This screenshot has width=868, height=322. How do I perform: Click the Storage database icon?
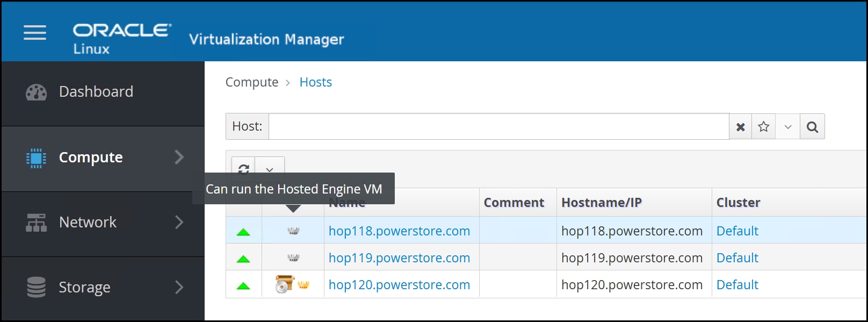[36, 287]
